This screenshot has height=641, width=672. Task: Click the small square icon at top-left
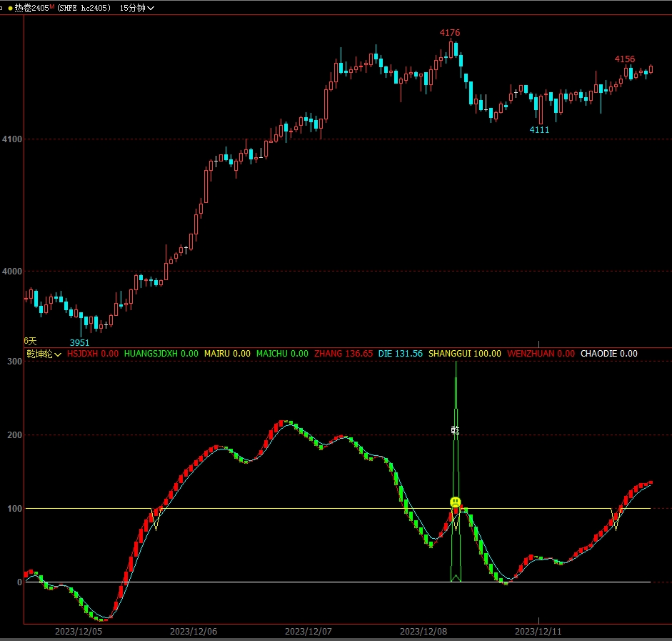point(2,7)
